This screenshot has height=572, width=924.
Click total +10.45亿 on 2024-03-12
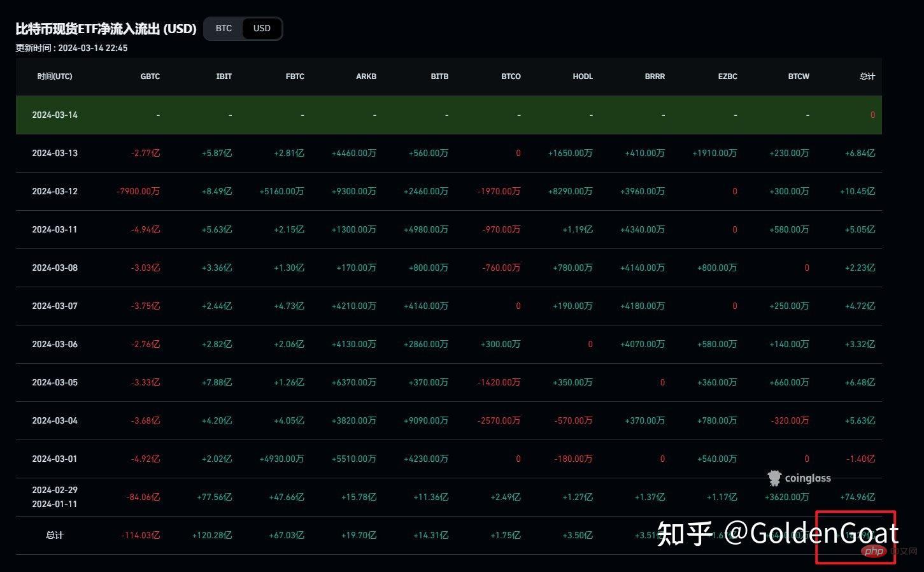click(857, 192)
